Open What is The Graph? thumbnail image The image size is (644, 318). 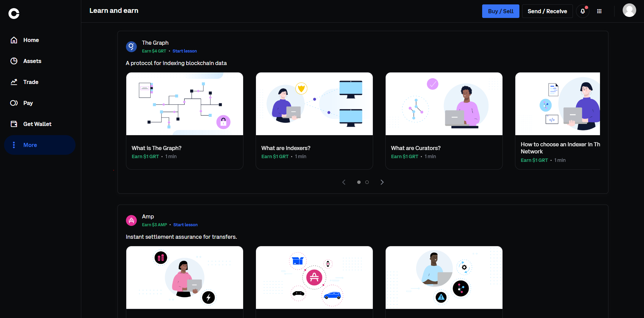(185, 104)
